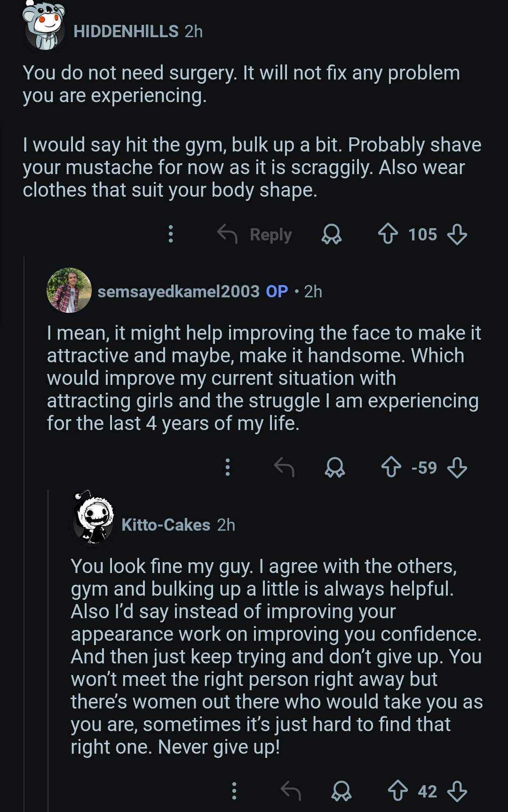The width and height of the screenshot is (508, 812).
Task: Upvote the Kitto-Cakes comment
Action: pos(398,791)
